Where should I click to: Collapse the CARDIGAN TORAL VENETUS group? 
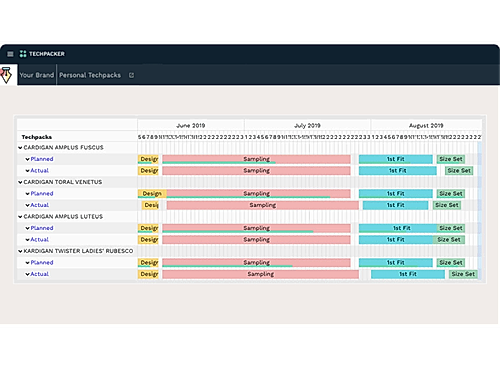click(x=20, y=182)
